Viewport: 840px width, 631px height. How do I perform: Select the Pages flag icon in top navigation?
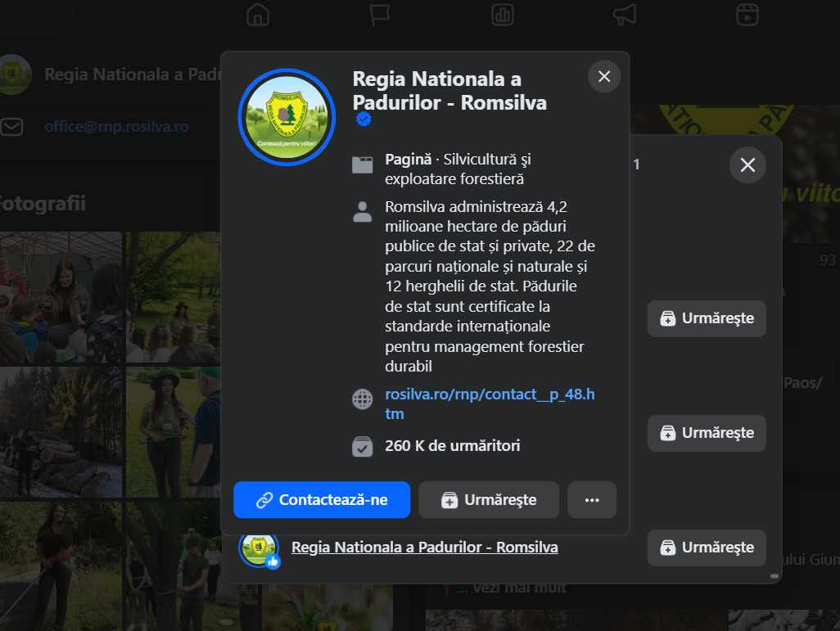pyautogui.click(x=379, y=14)
